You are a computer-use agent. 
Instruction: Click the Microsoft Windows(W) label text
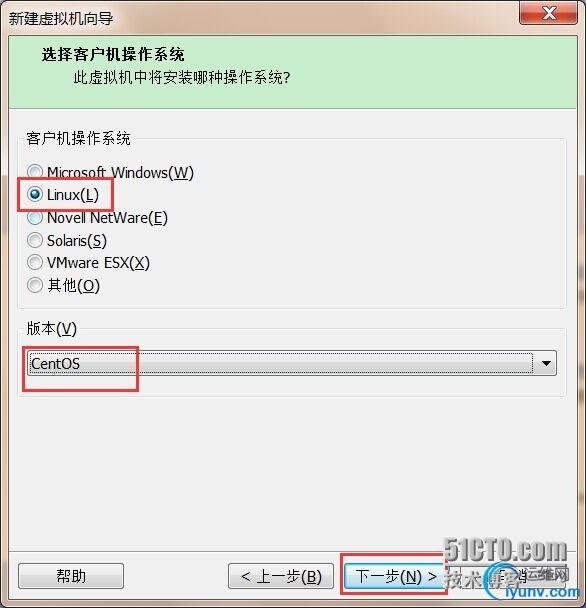coord(120,173)
